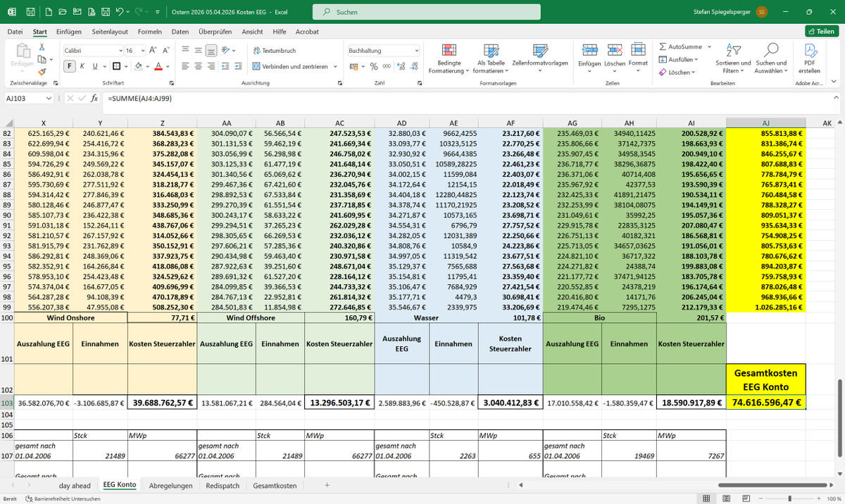
Task: Click the Suchen search box
Action: click(x=426, y=12)
